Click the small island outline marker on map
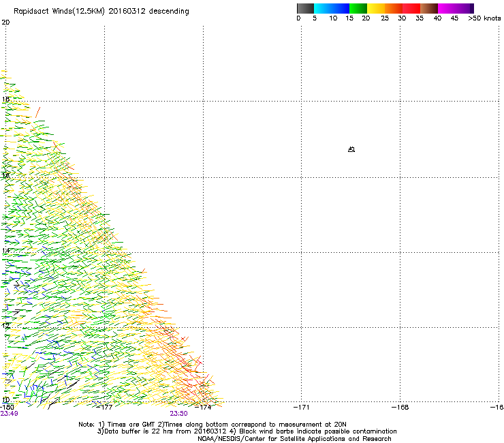This screenshot has height=443, width=504. click(x=351, y=149)
